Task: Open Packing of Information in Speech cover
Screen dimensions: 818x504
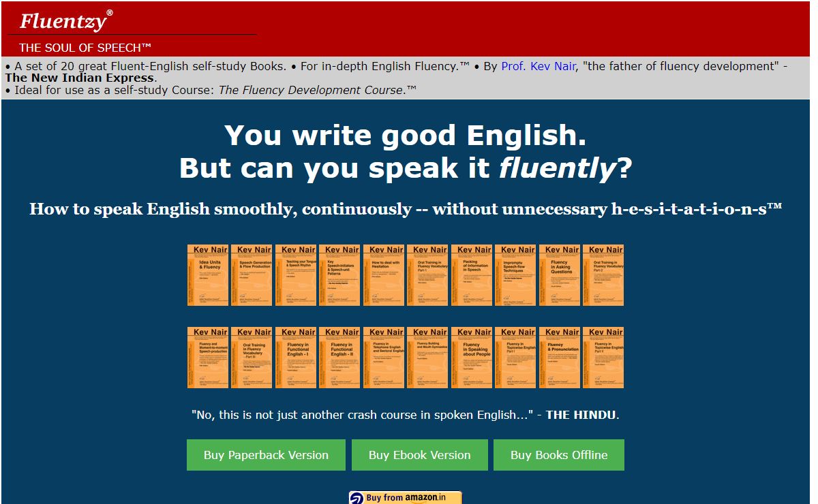Action: click(x=472, y=275)
